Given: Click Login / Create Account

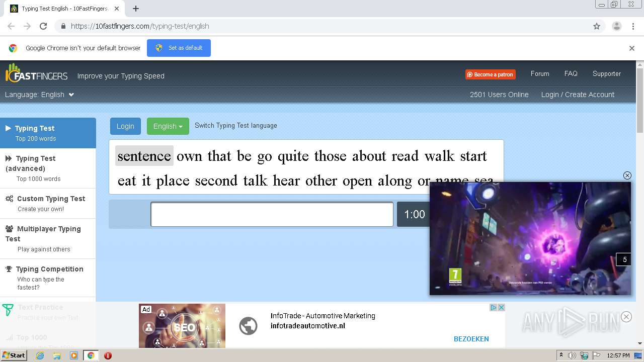Looking at the screenshot, I should 578,95.
